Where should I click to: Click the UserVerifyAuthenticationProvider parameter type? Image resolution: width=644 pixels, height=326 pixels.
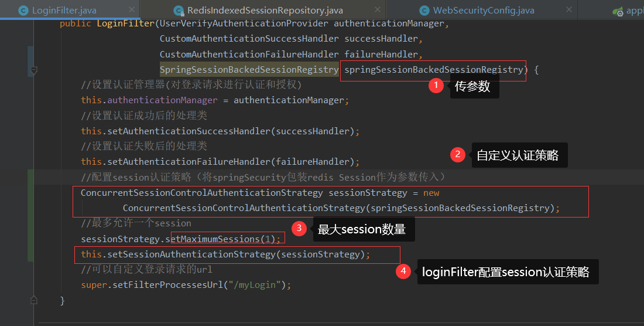[244, 23]
